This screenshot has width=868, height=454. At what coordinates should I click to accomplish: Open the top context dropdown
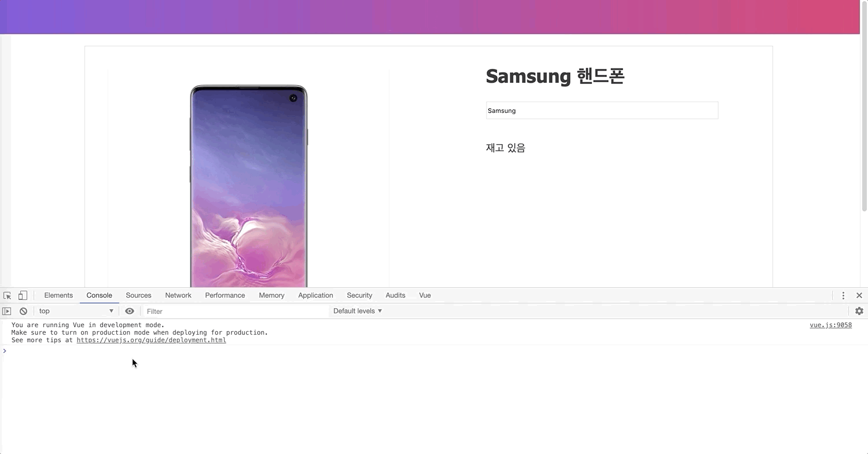pyautogui.click(x=76, y=311)
